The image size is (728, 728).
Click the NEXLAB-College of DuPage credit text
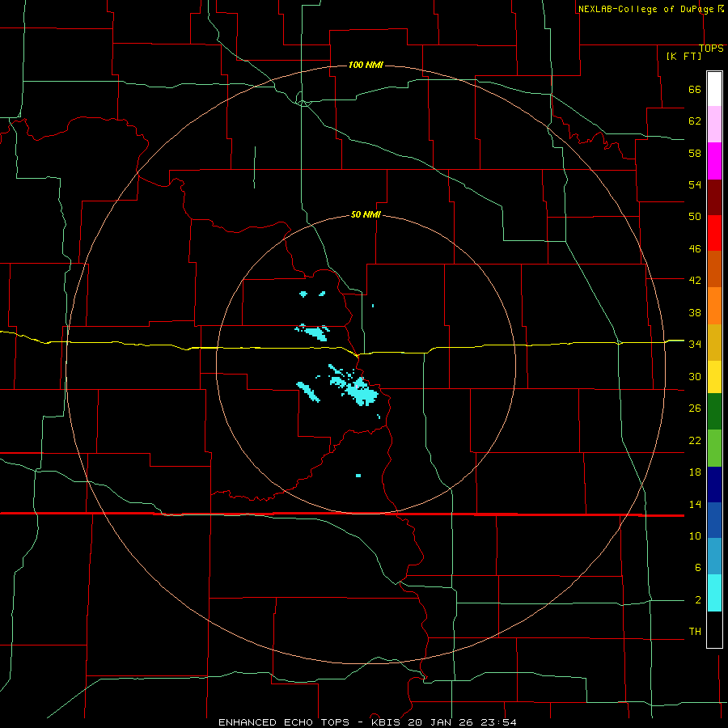point(646,9)
